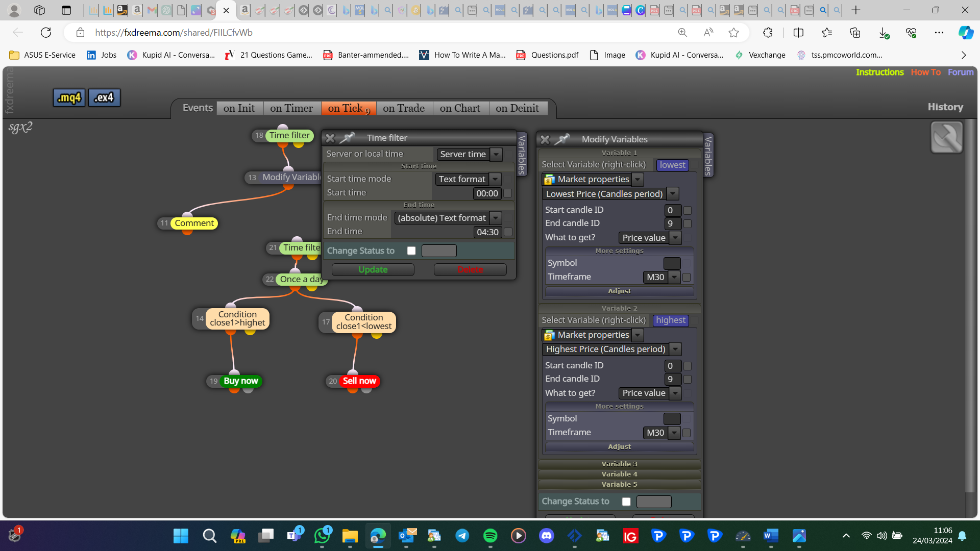The height and width of the screenshot is (551, 980).
Task: Click the pin icon in Time filter header
Action: coord(347,138)
